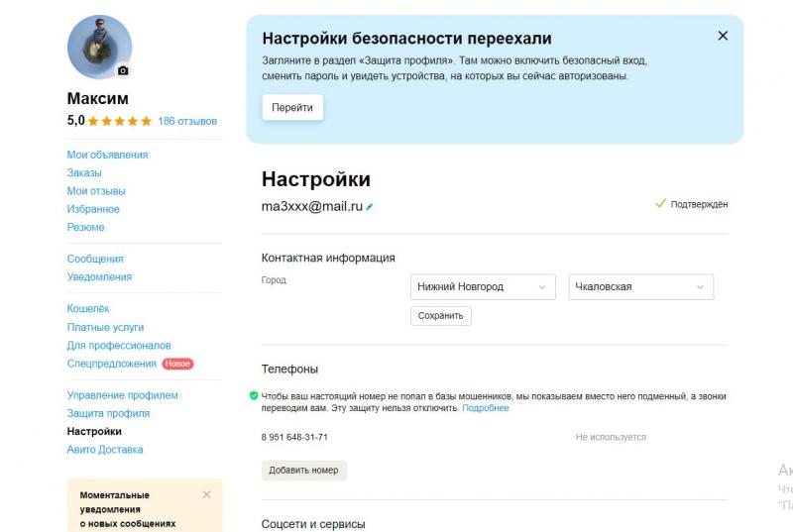
Task: Click the green shield icon under Телефоны
Action: pyautogui.click(x=254, y=395)
